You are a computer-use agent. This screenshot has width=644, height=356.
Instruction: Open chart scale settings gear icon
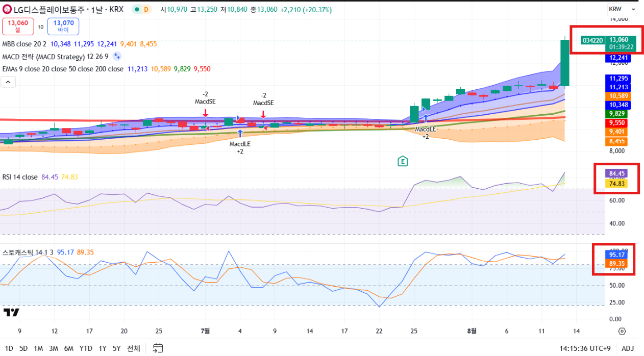[622, 331]
